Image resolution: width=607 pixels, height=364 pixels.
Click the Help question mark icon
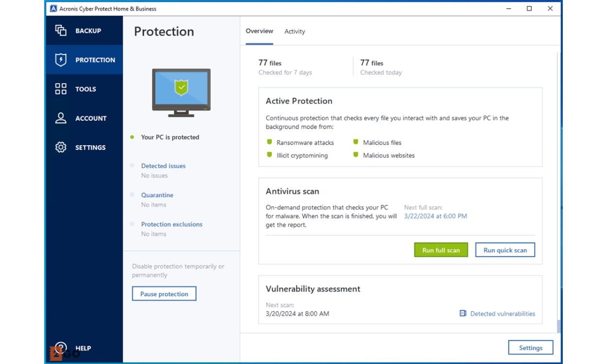[61, 347]
